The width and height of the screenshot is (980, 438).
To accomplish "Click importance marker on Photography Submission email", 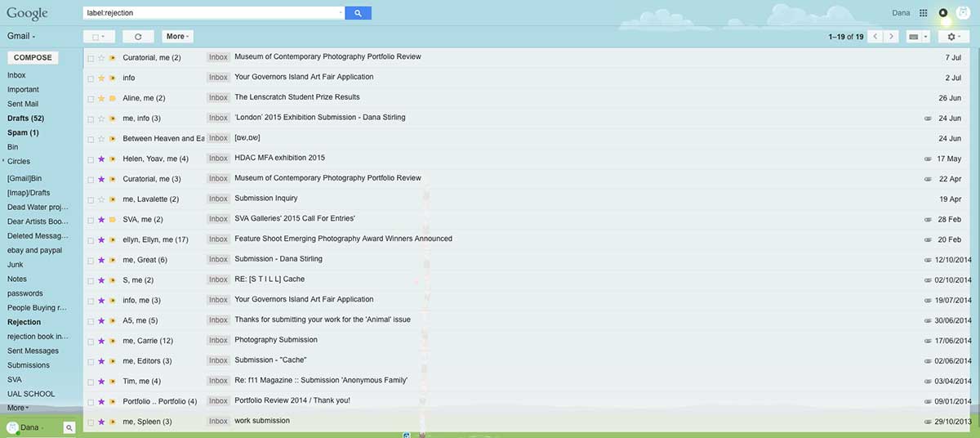I will (113, 341).
